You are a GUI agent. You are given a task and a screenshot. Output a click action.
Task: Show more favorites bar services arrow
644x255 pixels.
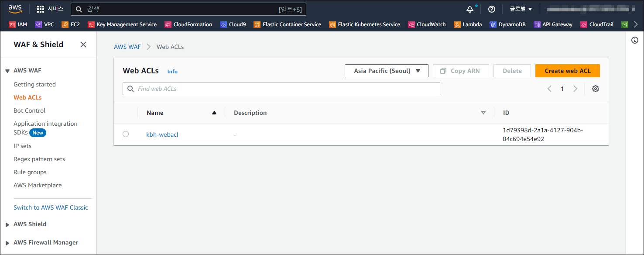636,24
